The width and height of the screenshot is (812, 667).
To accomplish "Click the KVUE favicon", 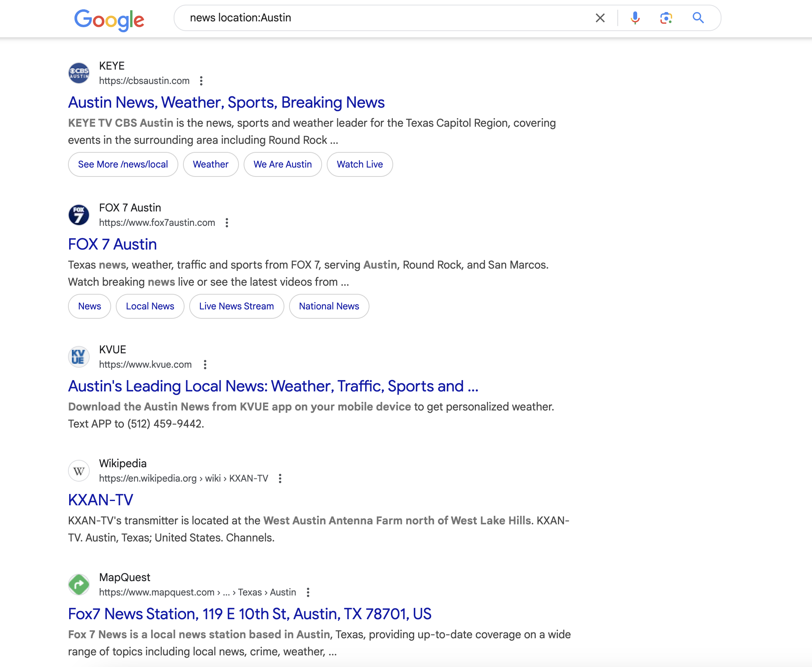I will click(x=79, y=357).
